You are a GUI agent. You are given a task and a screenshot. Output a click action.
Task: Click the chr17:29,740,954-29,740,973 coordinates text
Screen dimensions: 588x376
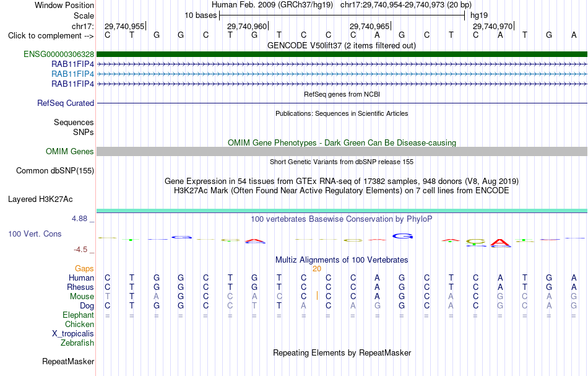(x=392, y=5)
